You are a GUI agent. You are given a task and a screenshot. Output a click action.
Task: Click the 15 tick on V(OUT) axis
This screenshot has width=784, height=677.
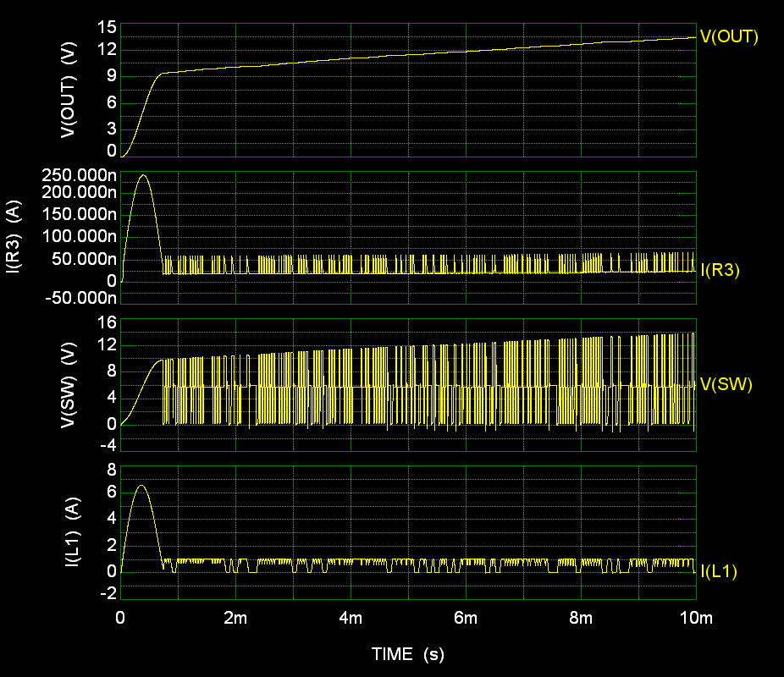pos(107,25)
